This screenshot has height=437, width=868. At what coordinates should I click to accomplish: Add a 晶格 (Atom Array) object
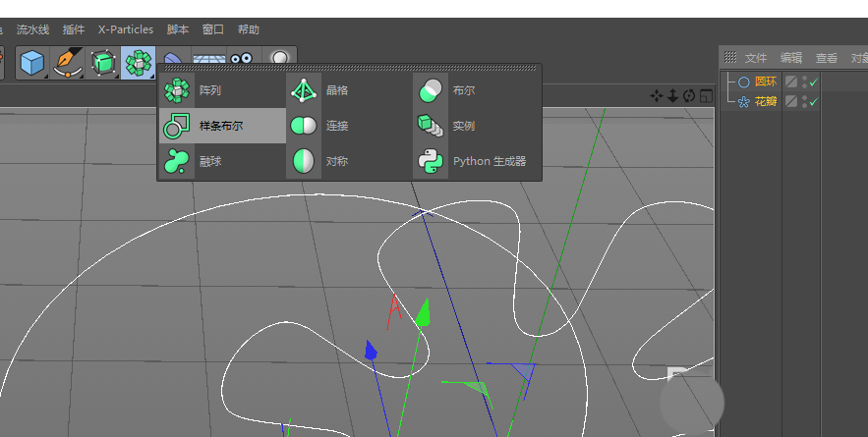pyautogui.click(x=304, y=90)
